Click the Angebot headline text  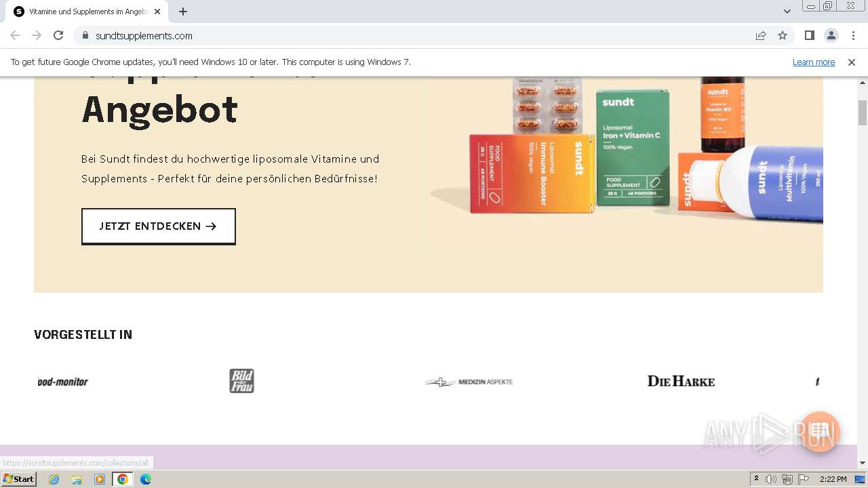pyautogui.click(x=159, y=109)
